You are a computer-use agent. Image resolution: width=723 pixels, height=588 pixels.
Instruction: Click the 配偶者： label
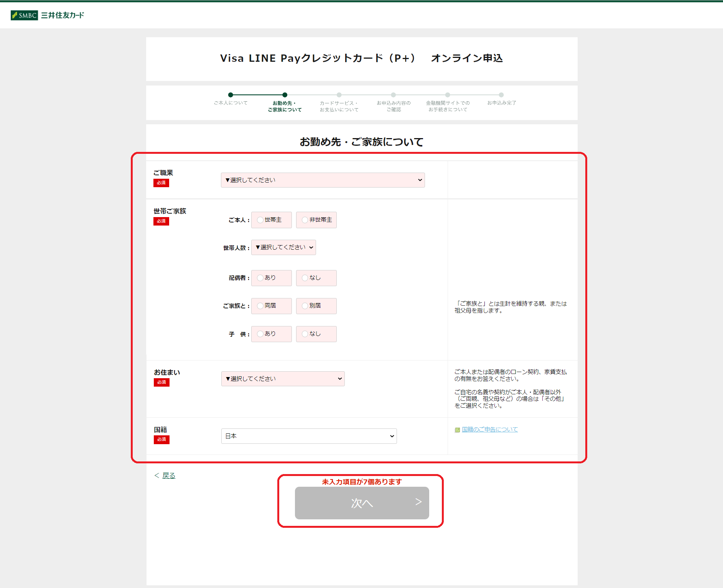[x=239, y=278]
